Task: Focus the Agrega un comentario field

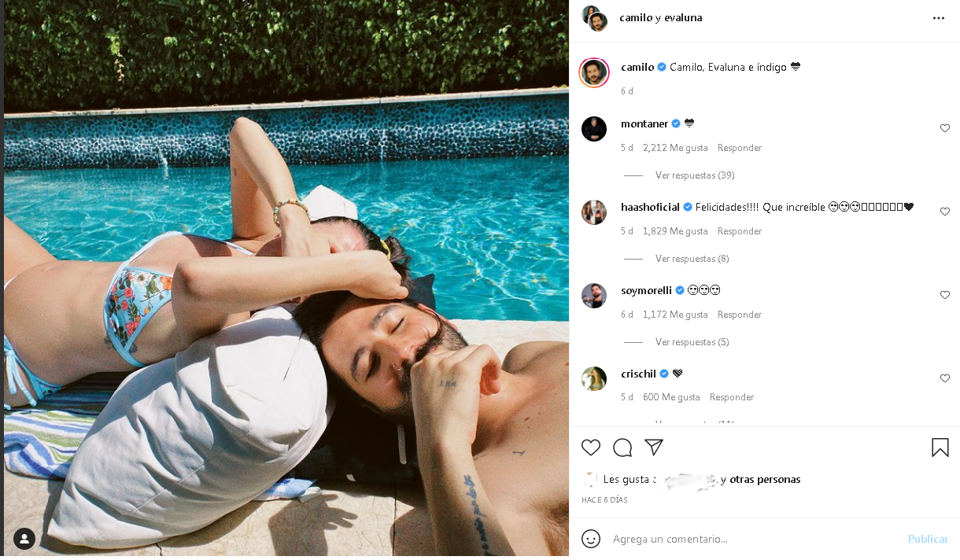Action: (x=755, y=539)
